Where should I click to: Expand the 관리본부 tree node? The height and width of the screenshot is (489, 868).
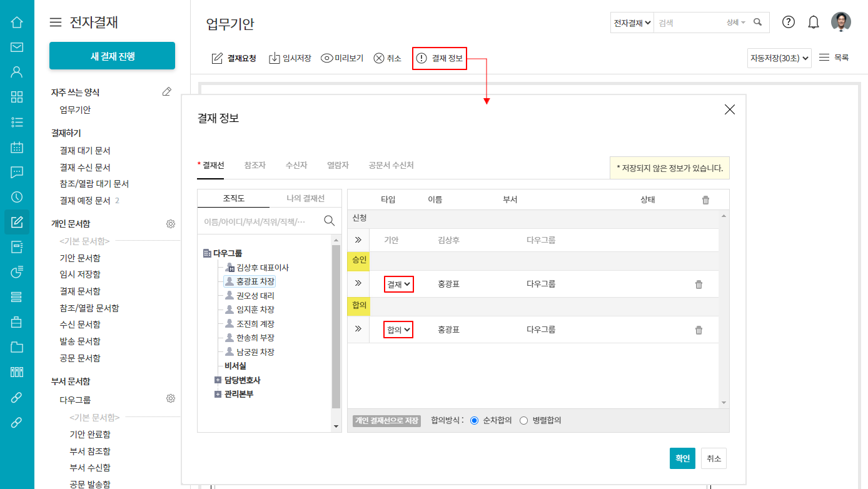pos(218,394)
